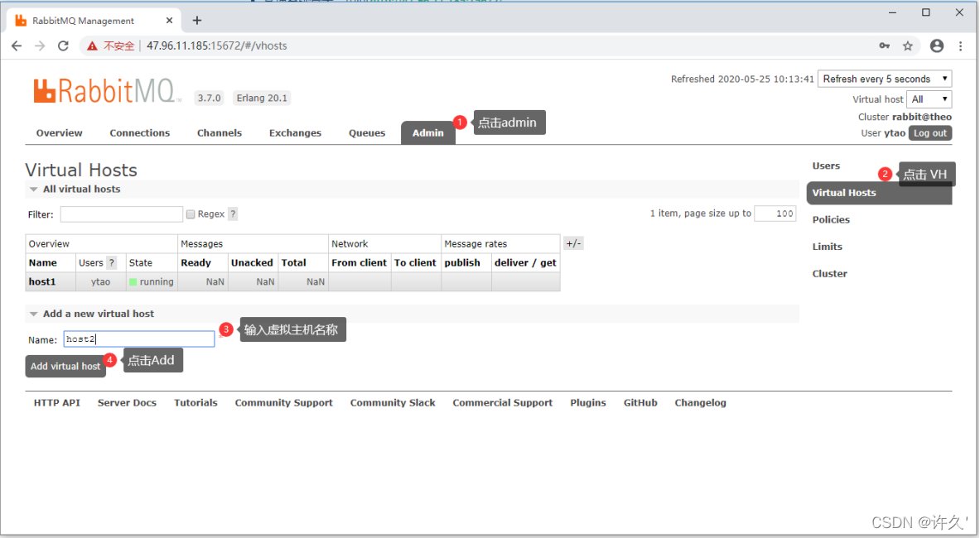Open the Server Docs footer link
980x538 pixels.
pyautogui.click(x=127, y=403)
